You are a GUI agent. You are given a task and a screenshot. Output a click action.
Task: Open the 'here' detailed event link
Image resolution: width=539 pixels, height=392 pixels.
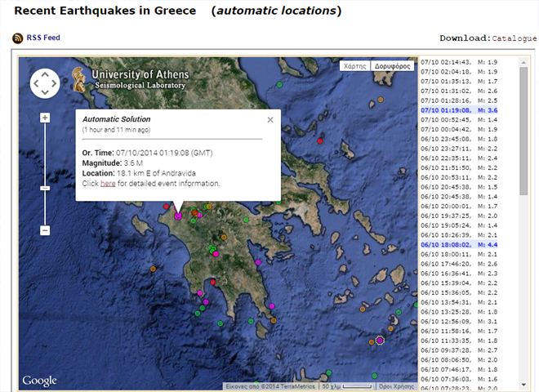click(108, 184)
